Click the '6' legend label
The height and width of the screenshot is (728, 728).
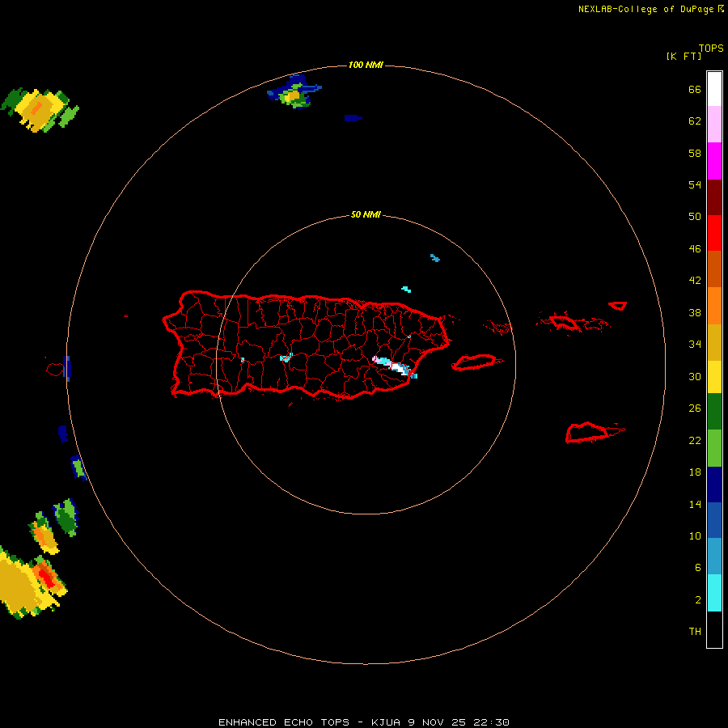[x=698, y=568]
